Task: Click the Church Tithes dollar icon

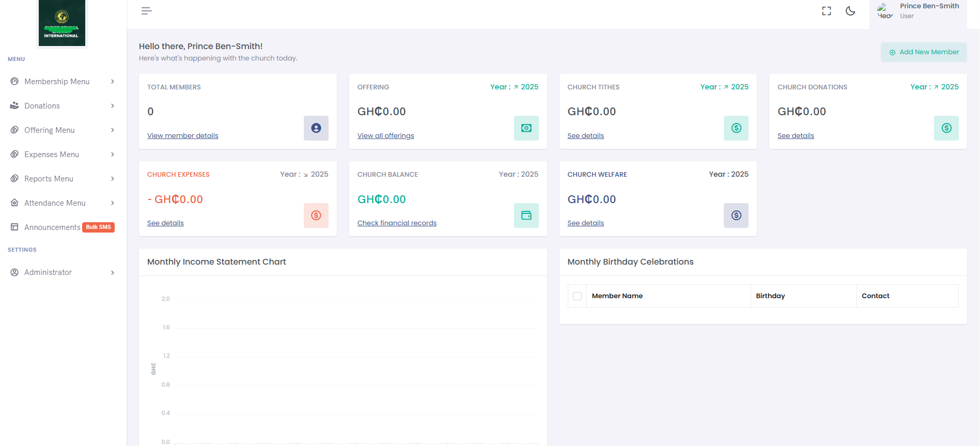Action: point(736,128)
